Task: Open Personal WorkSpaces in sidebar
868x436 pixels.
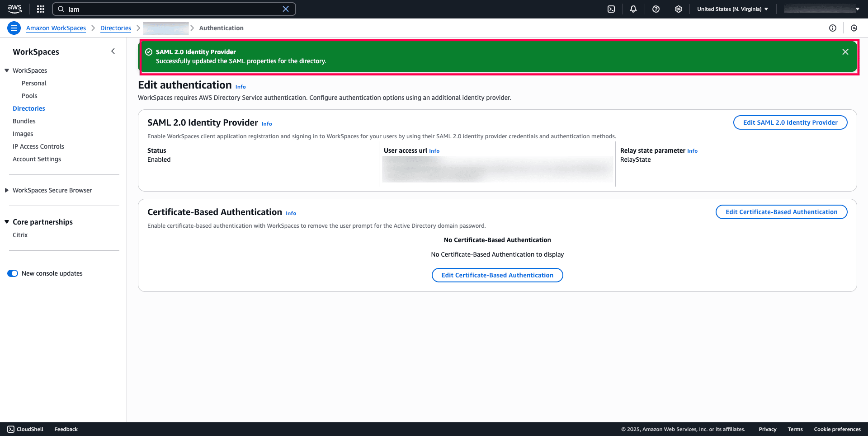Action: coord(34,83)
